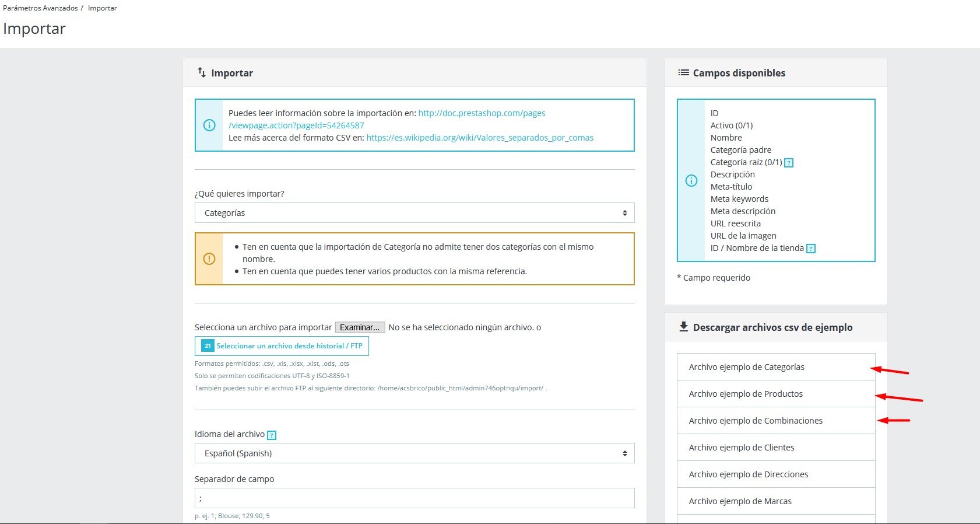This screenshot has width=980, height=524.
Task: Download Archivo ejemplo de Direcciones
Action: [x=776, y=474]
